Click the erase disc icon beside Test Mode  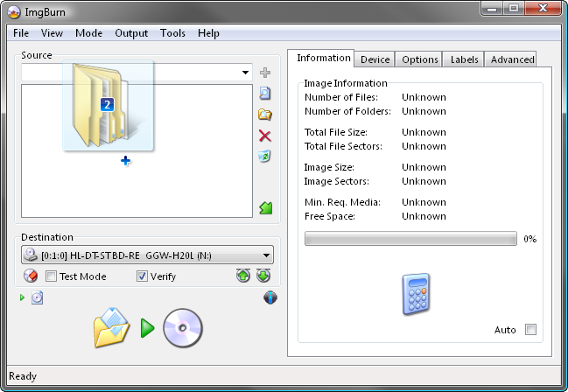31,276
